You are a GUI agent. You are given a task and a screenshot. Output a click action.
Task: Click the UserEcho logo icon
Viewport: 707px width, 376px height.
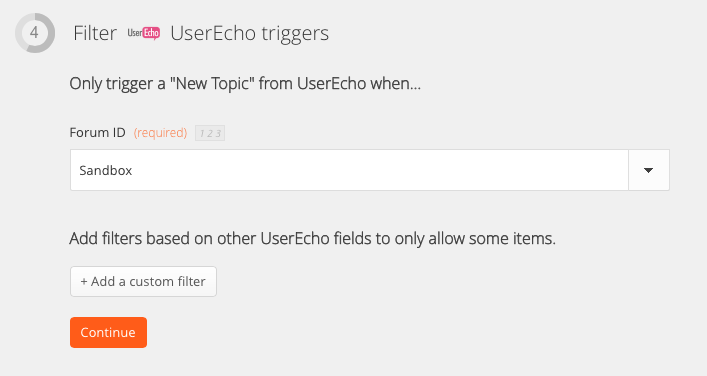143,33
